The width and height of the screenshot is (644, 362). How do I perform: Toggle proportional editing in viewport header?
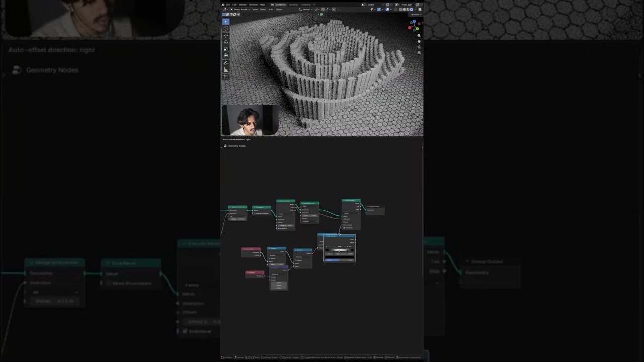(334, 9)
